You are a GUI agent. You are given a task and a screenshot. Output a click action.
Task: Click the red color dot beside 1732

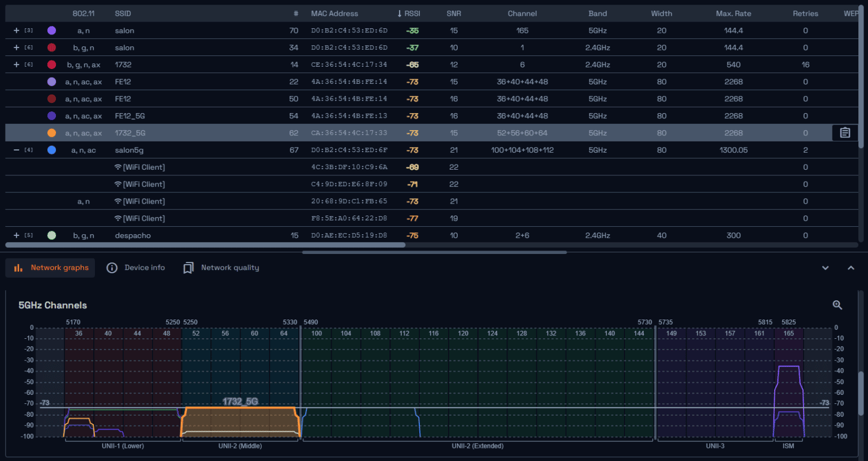tap(51, 64)
